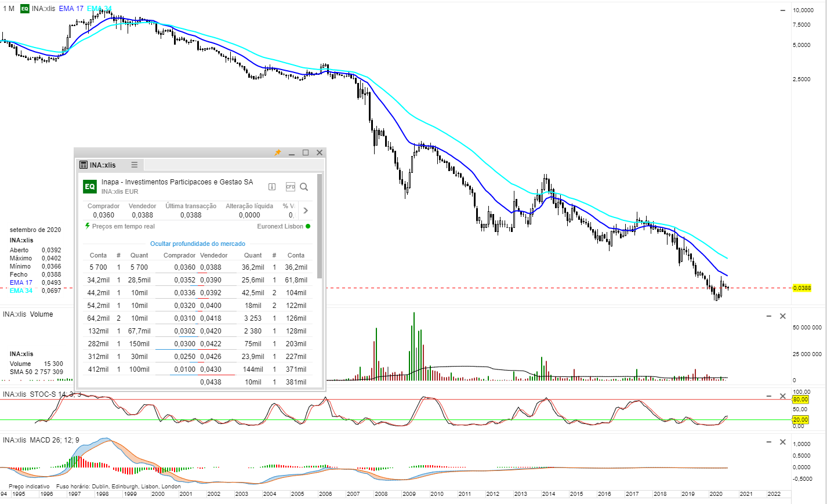Click the EMA 17 indicator label on the chart

coord(71,9)
